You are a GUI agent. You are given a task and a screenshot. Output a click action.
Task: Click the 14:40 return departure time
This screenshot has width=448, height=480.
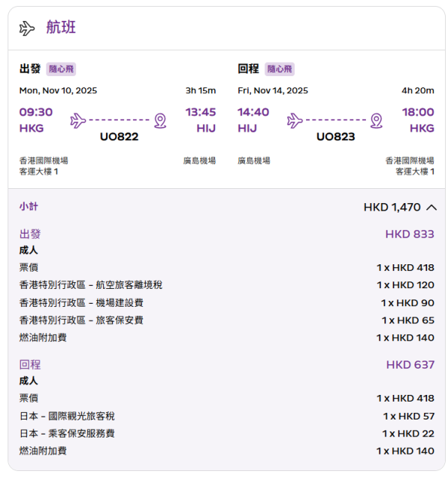[253, 112]
